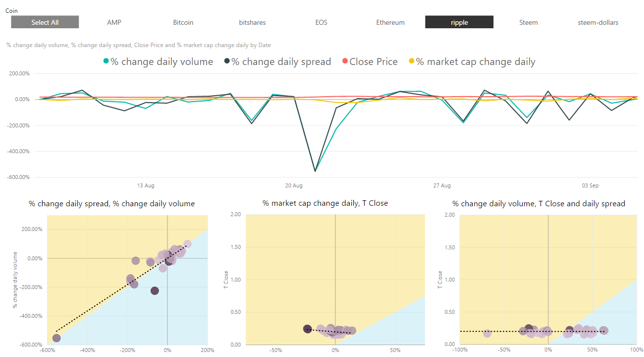Screen dimensions: 644x357
Task: Click the lowest data point in spread-volume scatter
Action: (x=56, y=338)
